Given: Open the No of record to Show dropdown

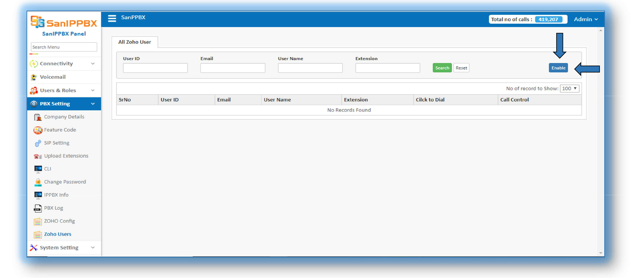Looking at the screenshot, I should click(x=570, y=88).
